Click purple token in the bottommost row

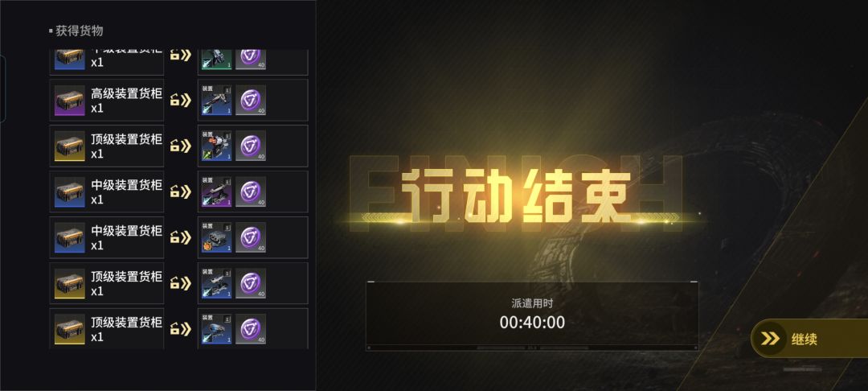251,329
